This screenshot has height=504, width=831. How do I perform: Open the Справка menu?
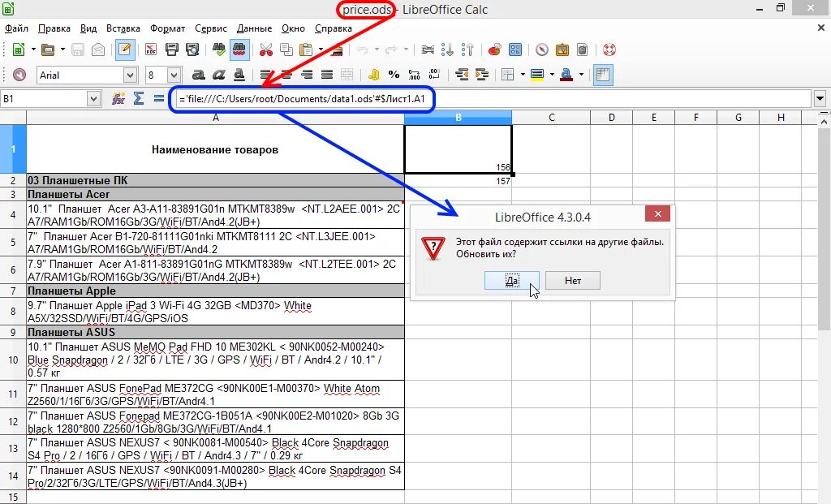[334, 28]
